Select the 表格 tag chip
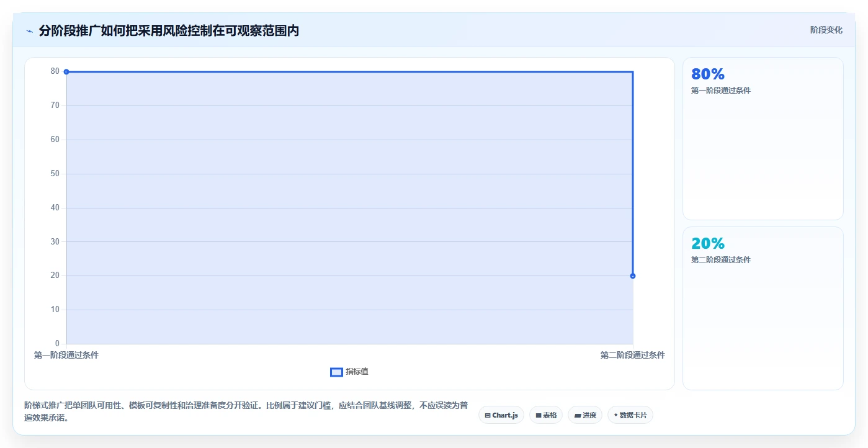868x448 pixels. 546,415
